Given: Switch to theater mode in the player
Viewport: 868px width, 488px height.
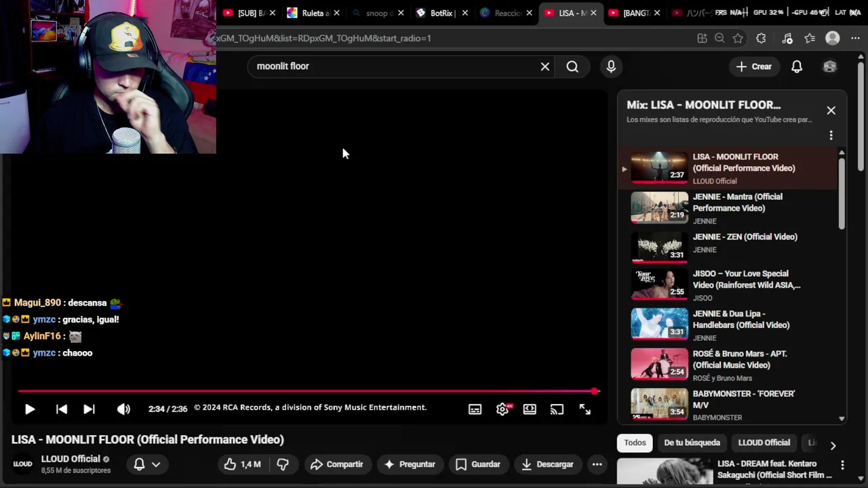Looking at the screenshot, I should [530, 409].
